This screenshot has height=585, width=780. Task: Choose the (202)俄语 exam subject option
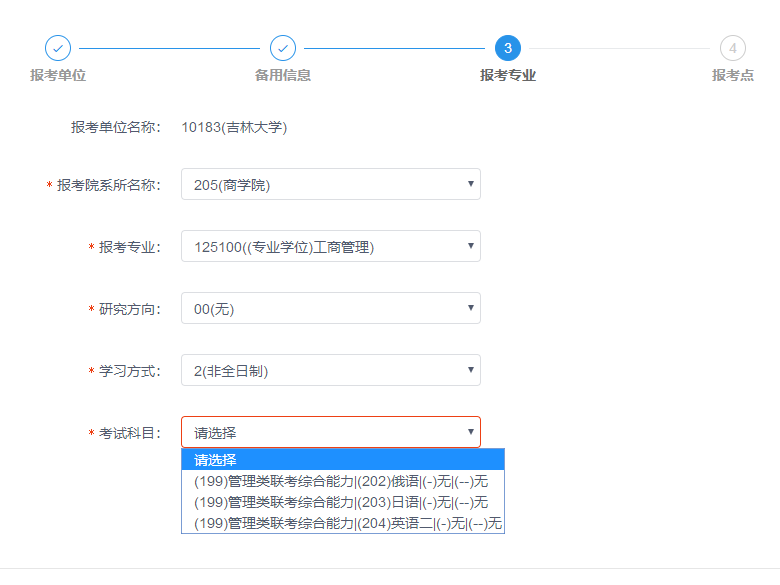(x=342, y=481)
